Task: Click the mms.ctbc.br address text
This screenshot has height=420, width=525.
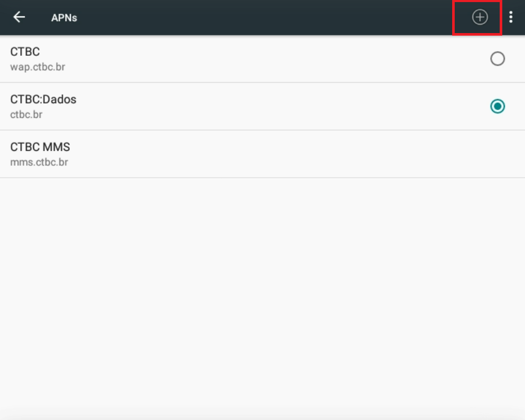Action: pyautogui.click(x=39, y=162)
